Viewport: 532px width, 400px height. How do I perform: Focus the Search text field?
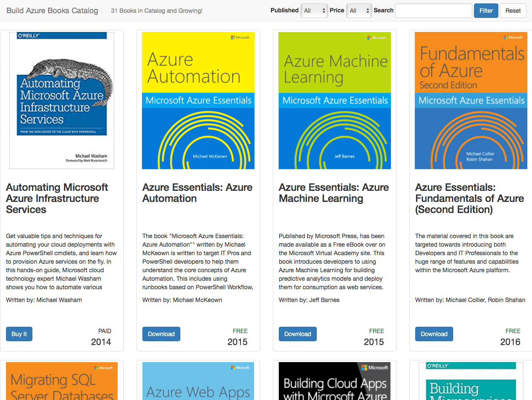433,11
